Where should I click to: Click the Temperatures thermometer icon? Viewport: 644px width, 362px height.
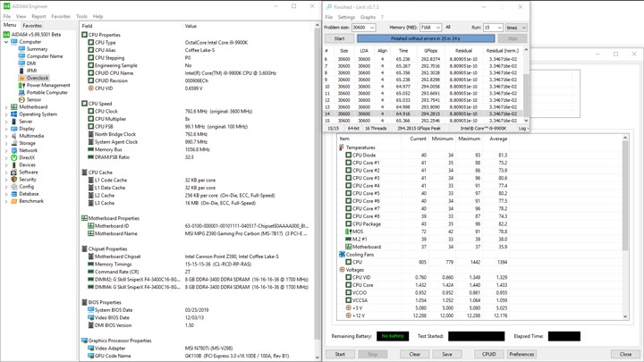342,147
